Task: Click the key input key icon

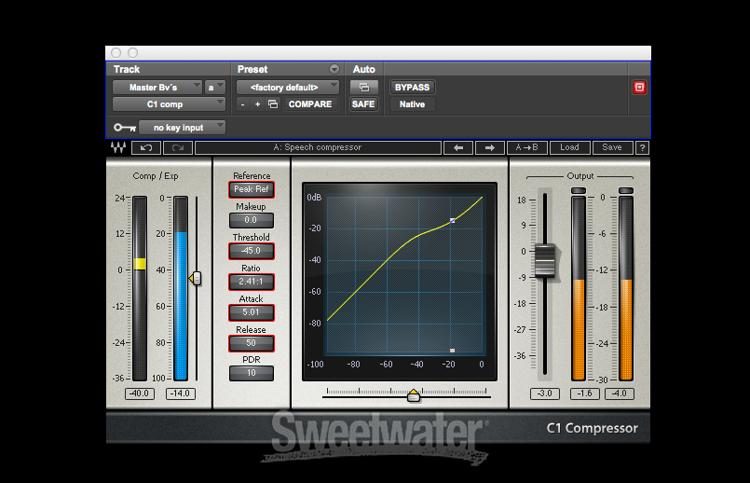Action: [124, 128]
